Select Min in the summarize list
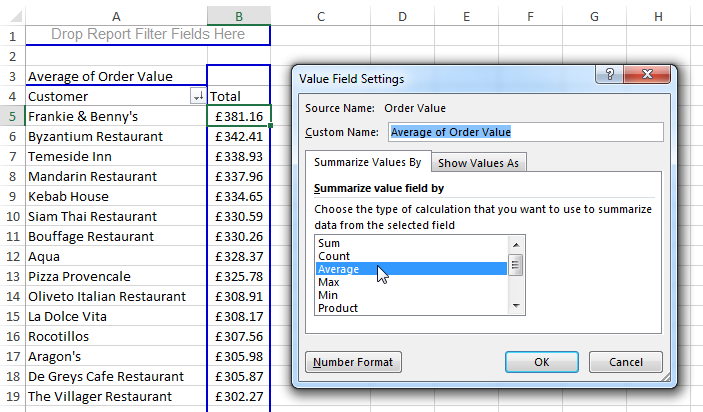 [327, 294]
